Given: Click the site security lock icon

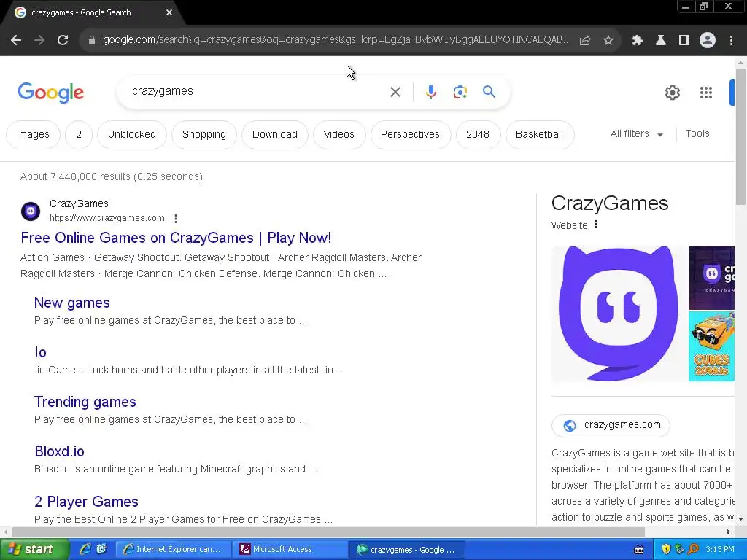Looking at the screenshot, I should point(92,40).
